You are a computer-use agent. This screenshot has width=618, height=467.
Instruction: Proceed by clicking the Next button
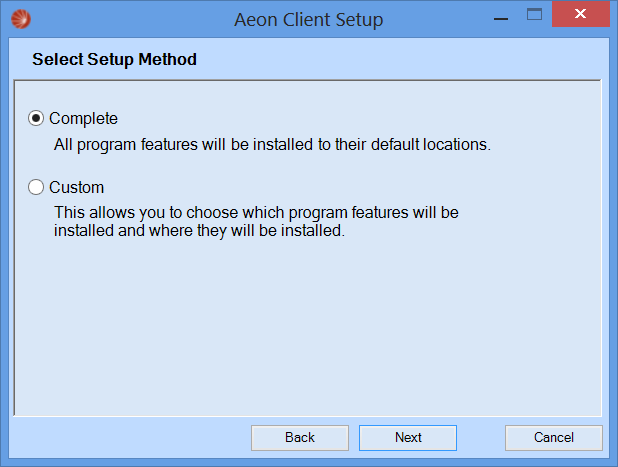(x=408, y=437)
